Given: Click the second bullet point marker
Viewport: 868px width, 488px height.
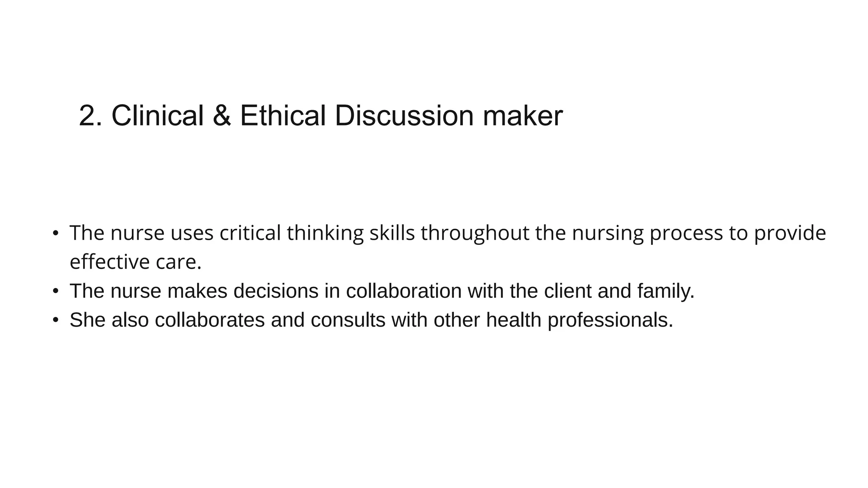Looking at the screenshot, I should click(x=55, y=291).
